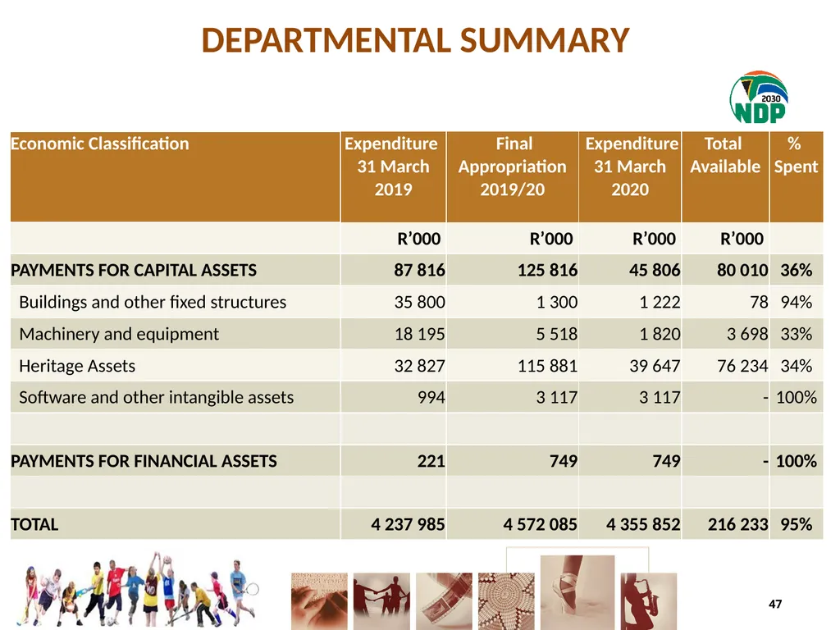Select 34% spent for Heritage Assets
The height and width of the screenshot is (630, 840).
pos(796,366)
